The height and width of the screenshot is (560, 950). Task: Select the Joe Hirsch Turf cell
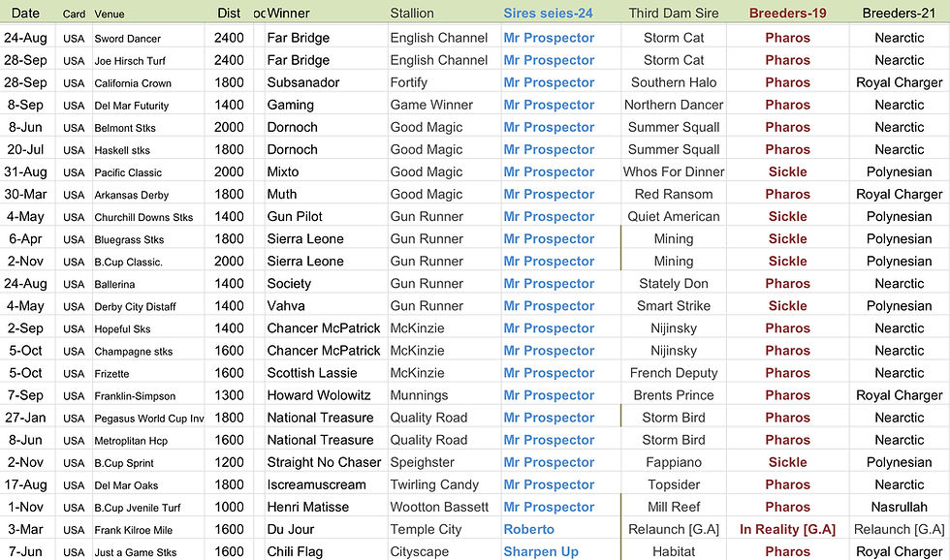click(130, 60)
